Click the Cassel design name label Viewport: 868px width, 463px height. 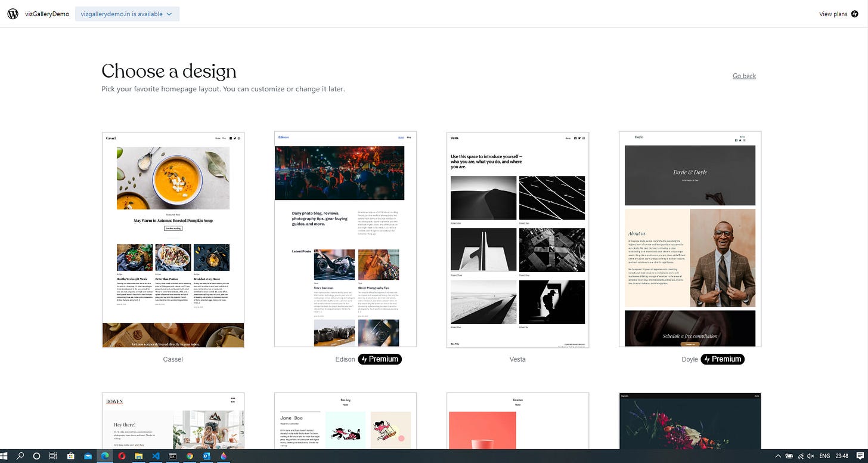pyautogui.click(x=173, y=359)
